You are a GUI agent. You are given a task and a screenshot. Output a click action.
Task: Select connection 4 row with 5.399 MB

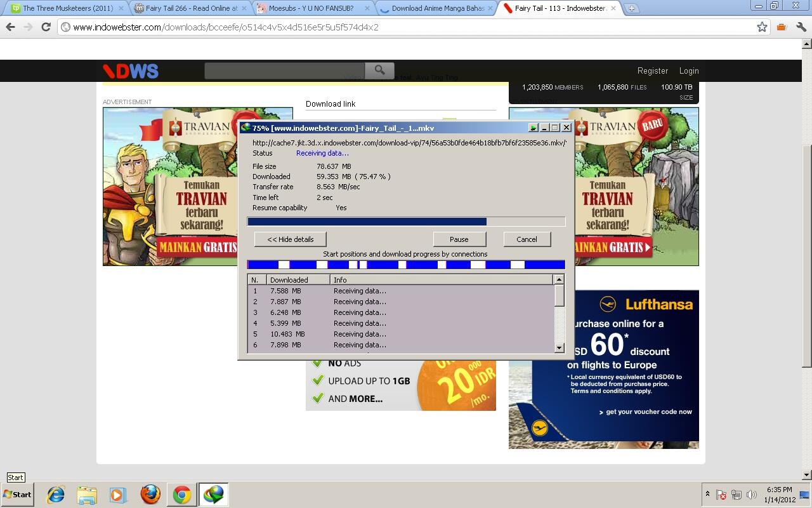(x=401, y=323)
